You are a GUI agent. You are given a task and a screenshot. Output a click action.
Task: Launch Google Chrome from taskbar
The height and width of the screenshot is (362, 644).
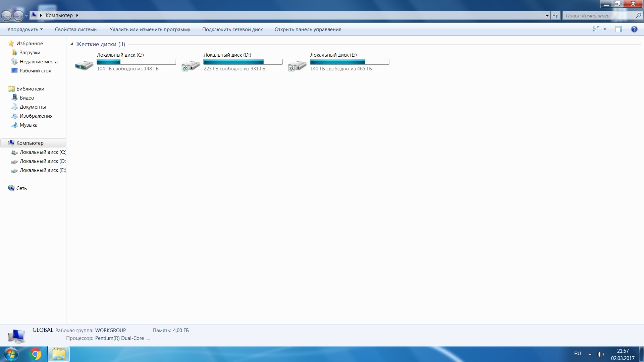coord(35,354)
